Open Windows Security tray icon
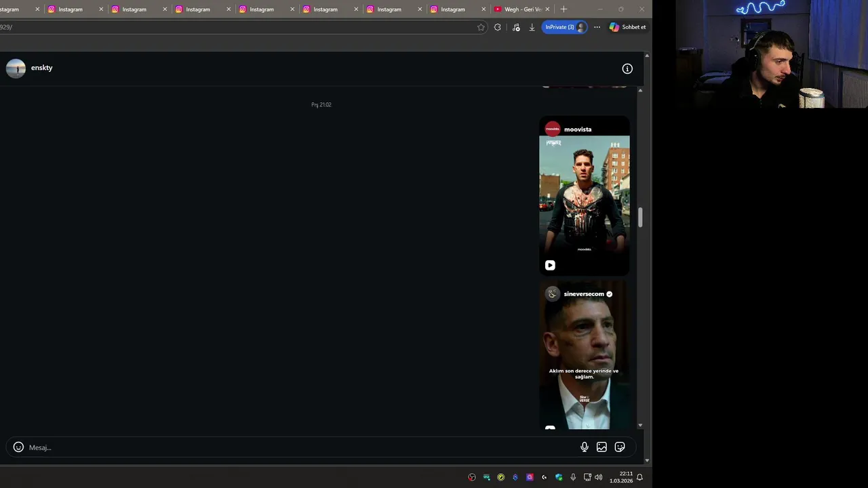The height and width of the screenshot is (488, 868). (559, 477)
